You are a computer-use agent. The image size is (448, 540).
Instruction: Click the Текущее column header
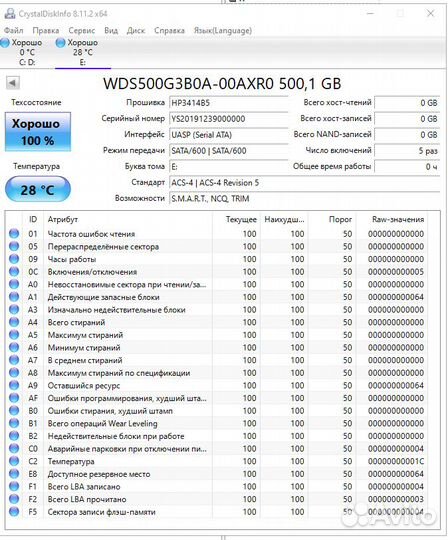[x=236, y=219]
